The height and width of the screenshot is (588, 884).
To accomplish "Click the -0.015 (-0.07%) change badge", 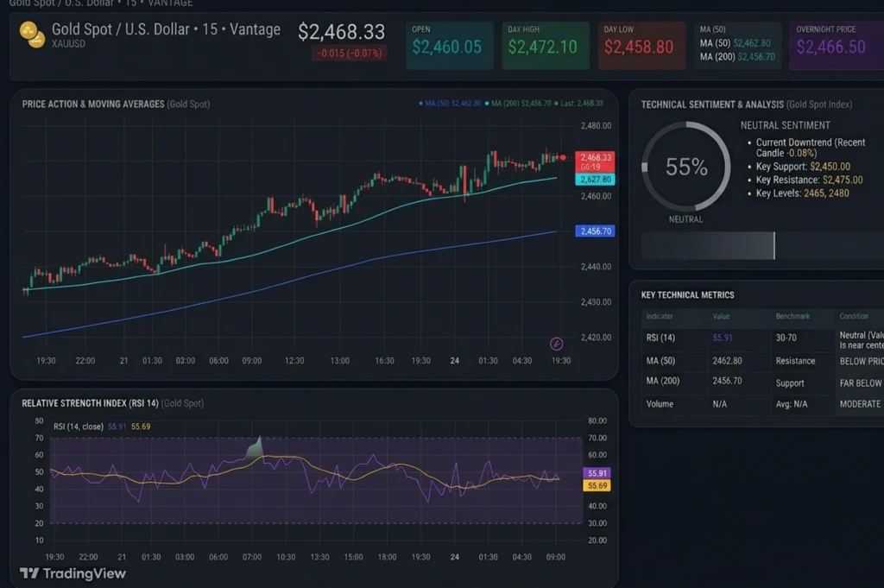I will click(x=349, y=53).
